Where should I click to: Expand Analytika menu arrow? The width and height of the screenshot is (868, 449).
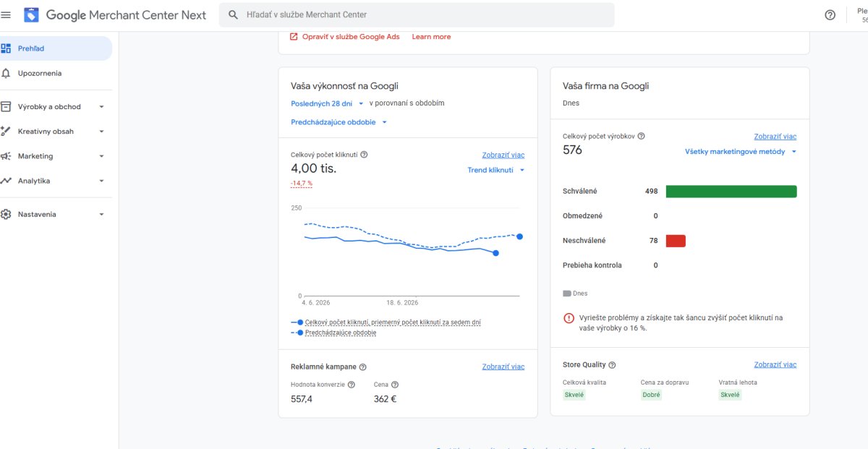tap(101, 181)
